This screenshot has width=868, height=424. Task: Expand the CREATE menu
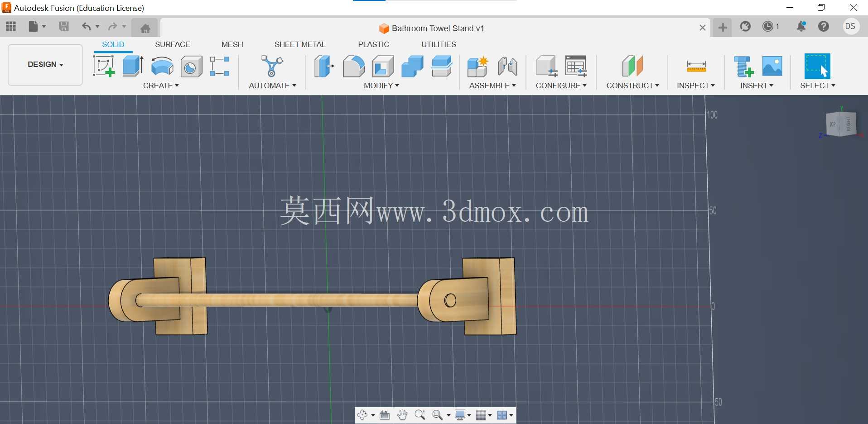(161, 86)
